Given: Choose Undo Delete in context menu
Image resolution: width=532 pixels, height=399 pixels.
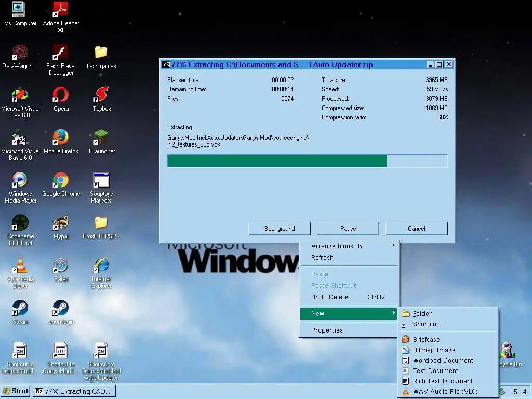Looking at the screenshot, I should coord(349,297).
